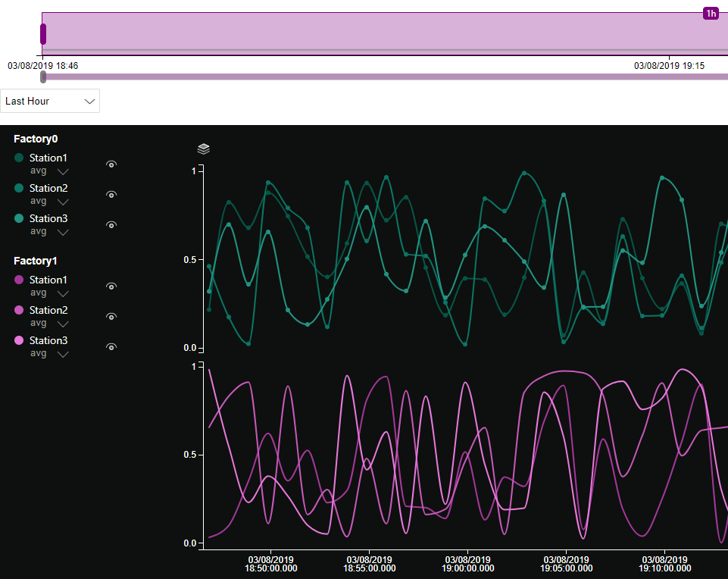Click the left handle of the time range brush
This screenshot has height=579, width=728.
[x=43, y=34]
